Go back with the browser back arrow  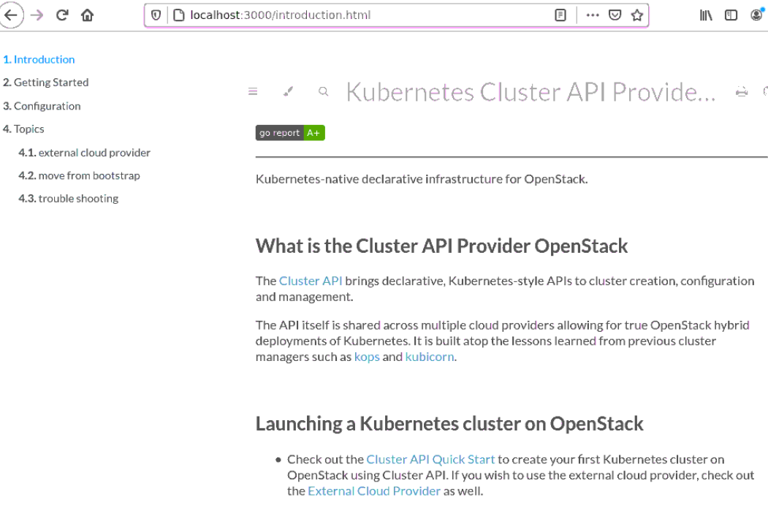coord(11,15)
